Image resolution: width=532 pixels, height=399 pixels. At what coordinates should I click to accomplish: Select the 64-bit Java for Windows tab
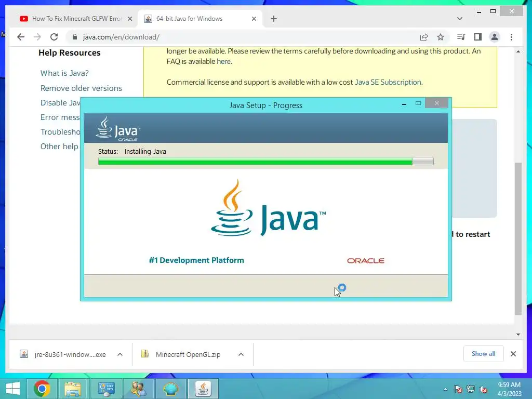(189, 19)
